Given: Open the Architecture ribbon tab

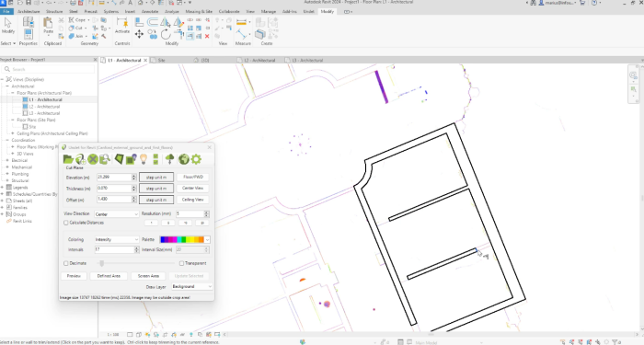Looking at the screenshot, I should coord(29,11).
